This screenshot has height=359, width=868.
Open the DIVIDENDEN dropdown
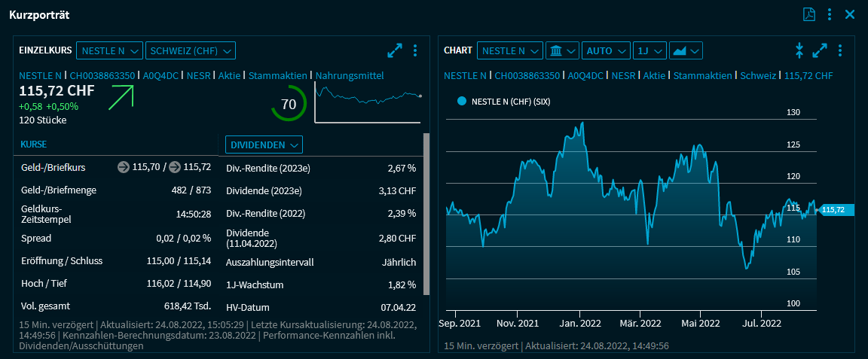coord(264,144)
